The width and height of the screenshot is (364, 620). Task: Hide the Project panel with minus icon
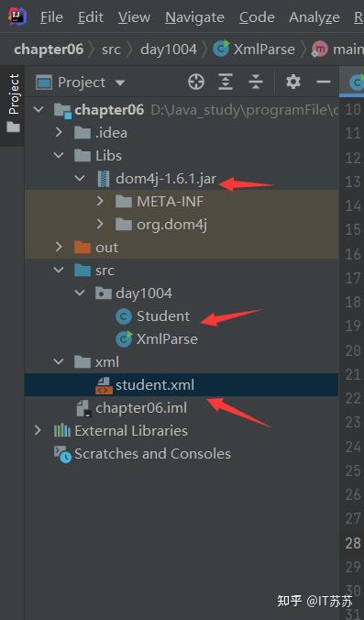pos(324,82)
